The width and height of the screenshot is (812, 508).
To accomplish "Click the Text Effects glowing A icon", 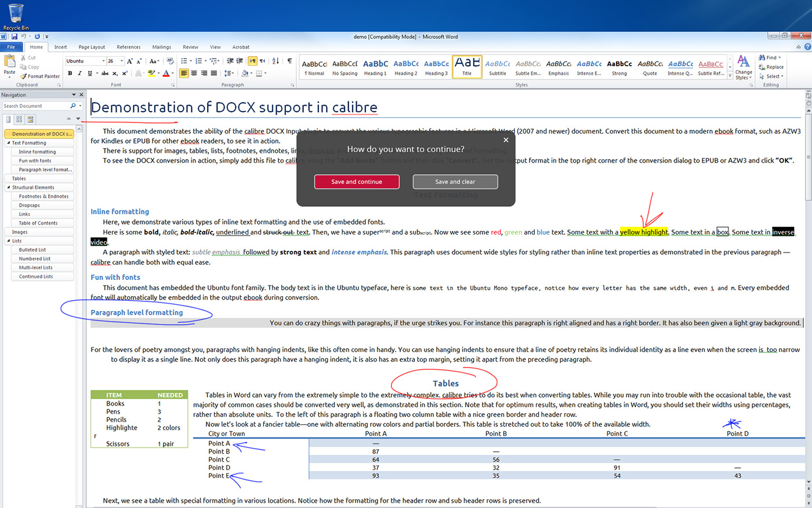I will coord(139,73).
